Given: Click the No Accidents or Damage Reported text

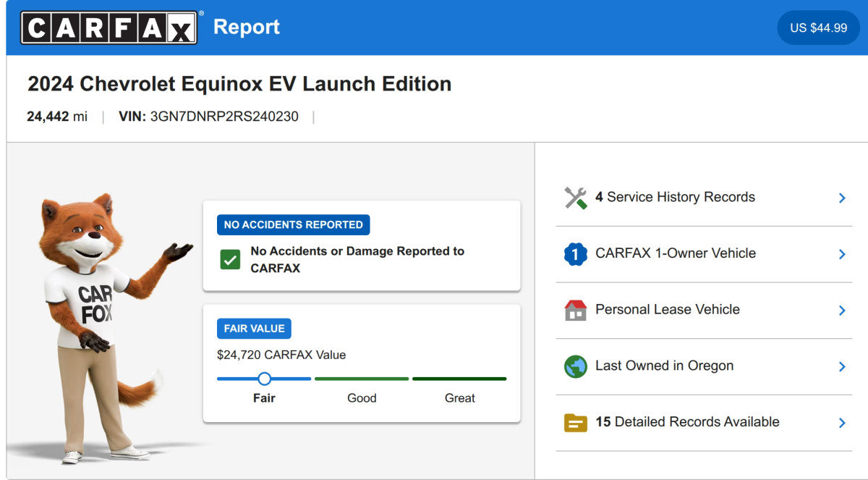Looking at the screenshot, I should (357, 259).
